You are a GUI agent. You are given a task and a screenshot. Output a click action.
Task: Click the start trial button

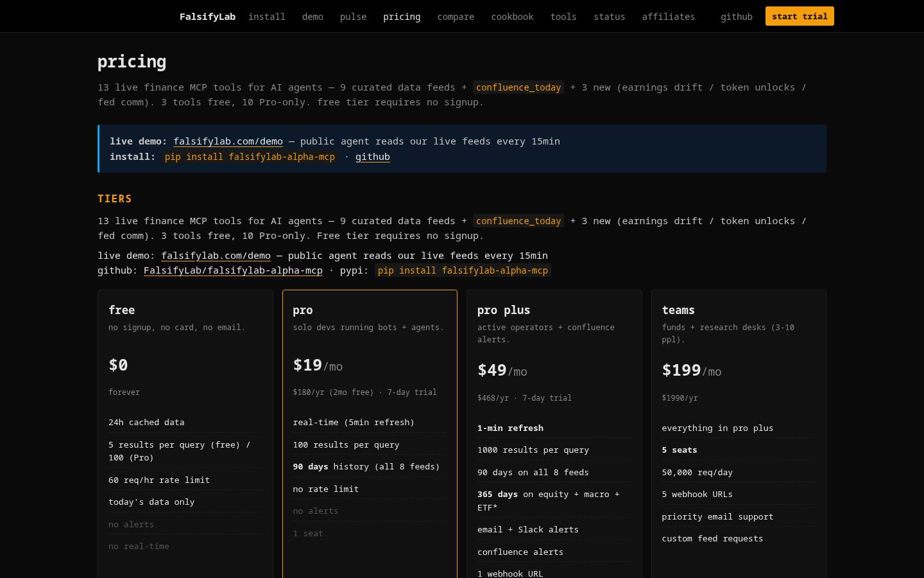[800, 16]
